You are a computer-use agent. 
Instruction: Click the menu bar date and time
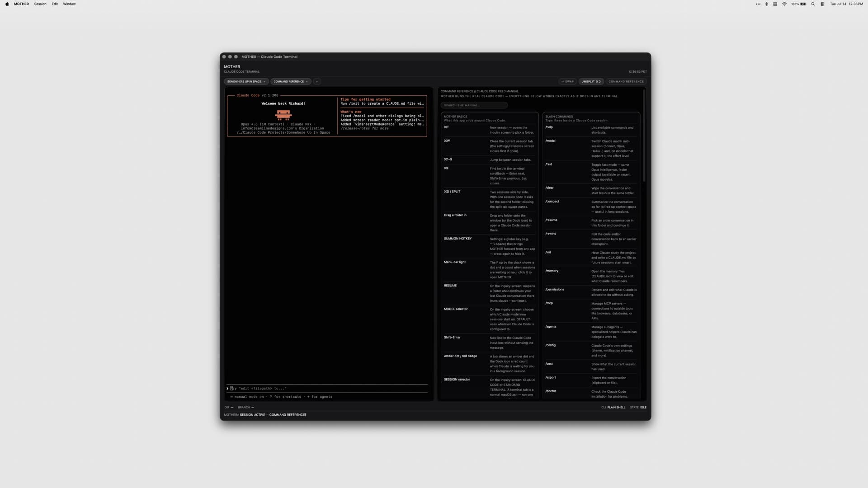(846, 4)
